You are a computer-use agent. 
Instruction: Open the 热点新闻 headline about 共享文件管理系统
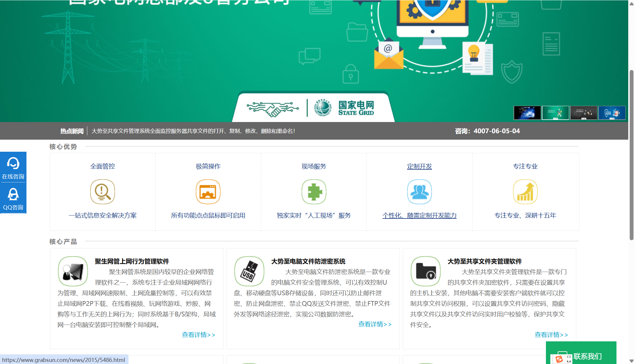coord(193,131)
